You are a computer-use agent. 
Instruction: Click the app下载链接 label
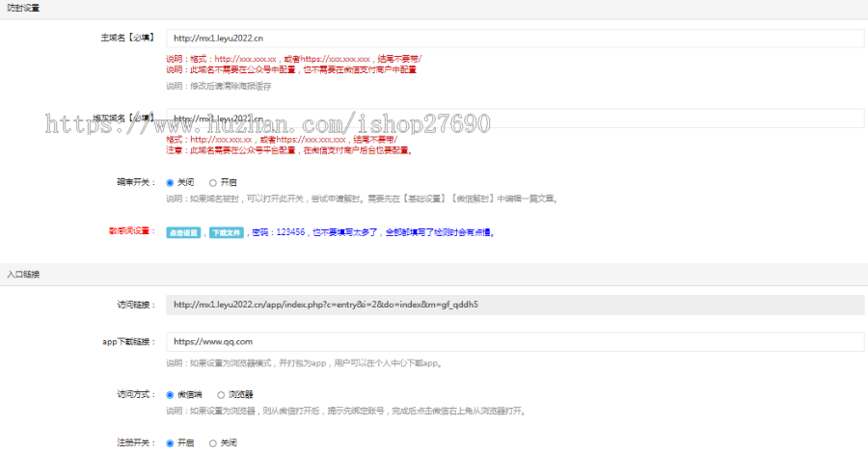click(x=129, y=342)
